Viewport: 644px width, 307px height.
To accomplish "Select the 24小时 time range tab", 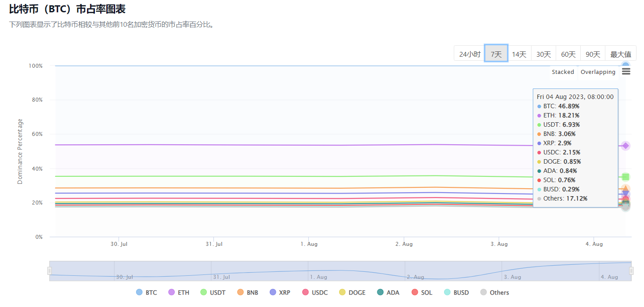I will point(470,54).
